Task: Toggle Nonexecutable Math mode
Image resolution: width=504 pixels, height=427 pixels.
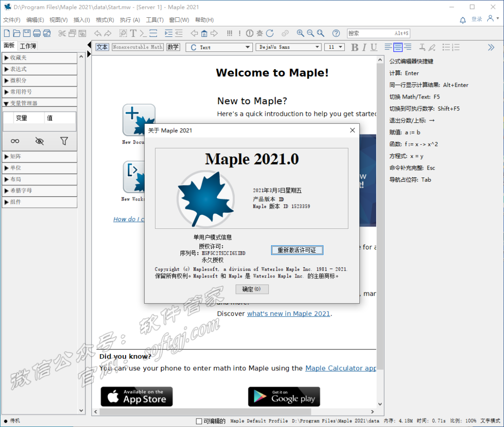Action: pos(138,47)
